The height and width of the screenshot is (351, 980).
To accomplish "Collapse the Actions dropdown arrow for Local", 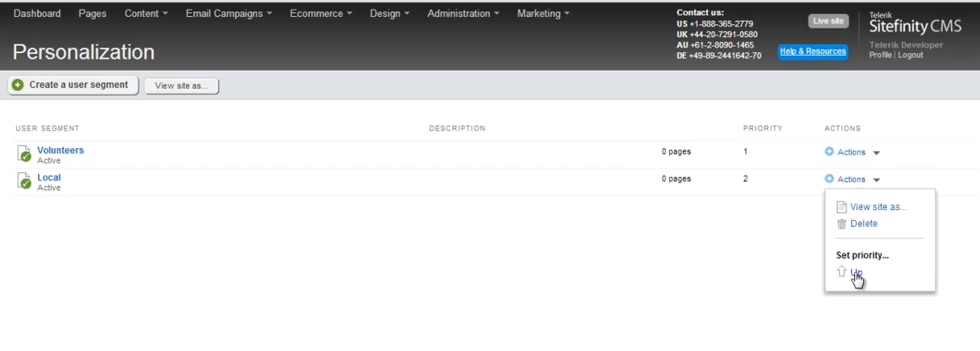I will [876, 180].
